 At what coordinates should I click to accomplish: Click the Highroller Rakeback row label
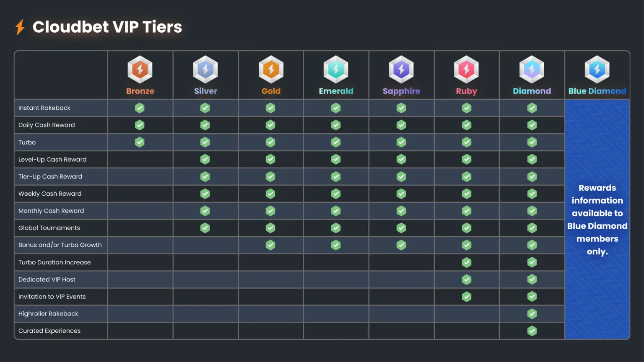pos(48,314)
